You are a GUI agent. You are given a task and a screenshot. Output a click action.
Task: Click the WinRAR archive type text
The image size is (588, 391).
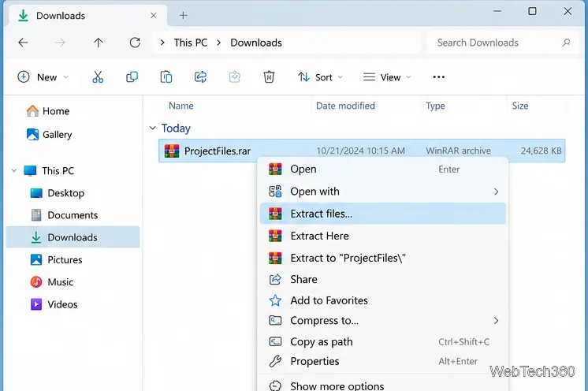click(x=458, y=151)
